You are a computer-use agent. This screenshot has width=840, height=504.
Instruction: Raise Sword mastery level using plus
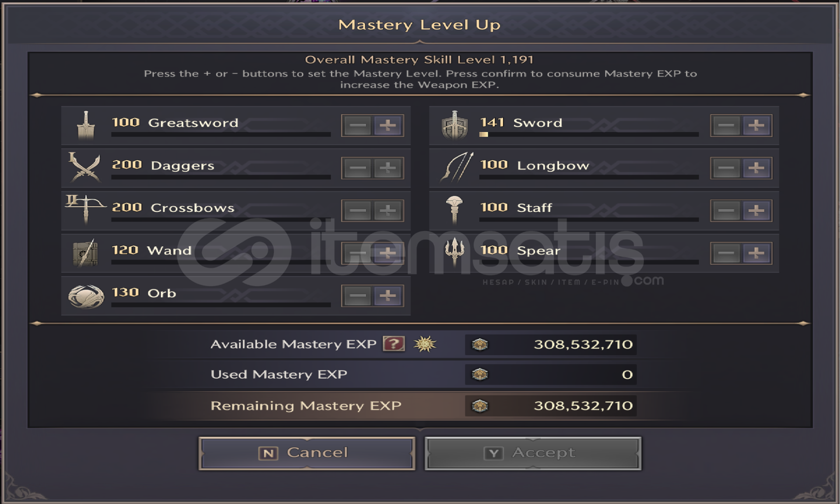pos(756,126)
